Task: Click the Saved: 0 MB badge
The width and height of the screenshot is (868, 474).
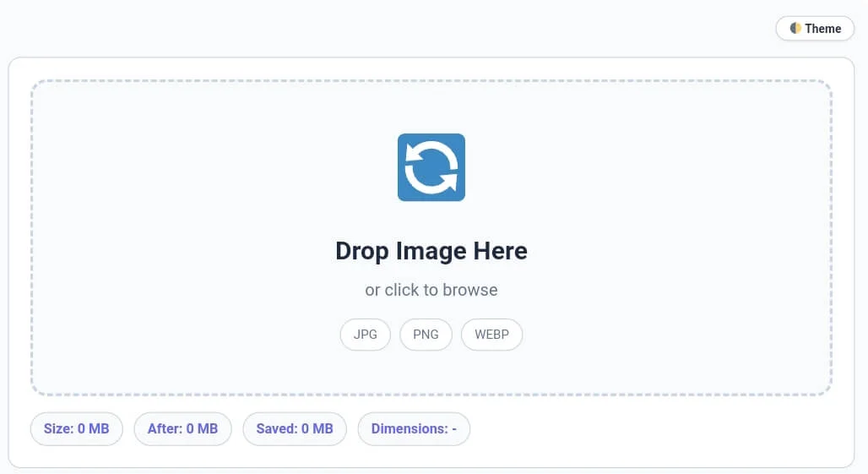Action: (295, 428)
